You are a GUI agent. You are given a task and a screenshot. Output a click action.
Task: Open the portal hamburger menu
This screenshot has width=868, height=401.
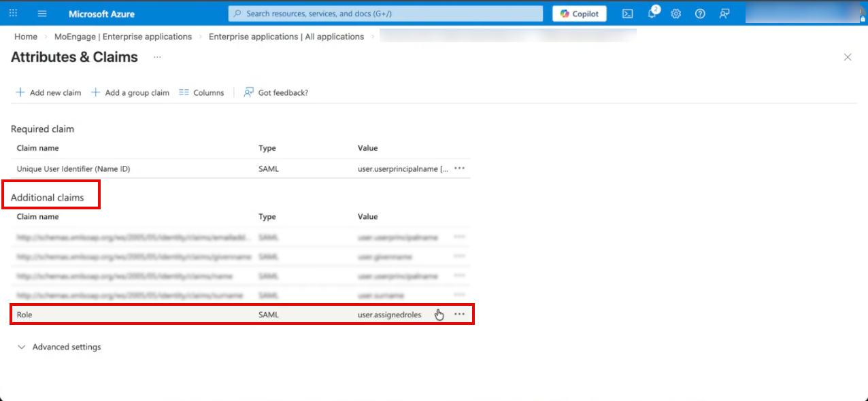42,14
